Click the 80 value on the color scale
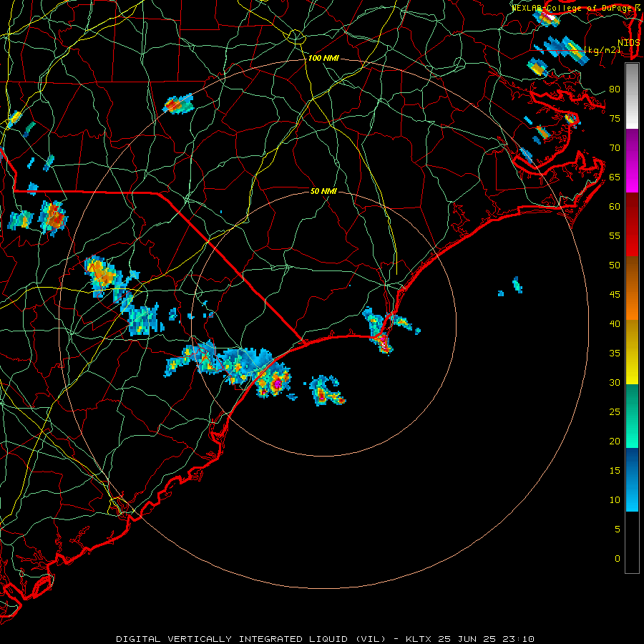Viewport: 644px width, 644px height. (615, 89)
